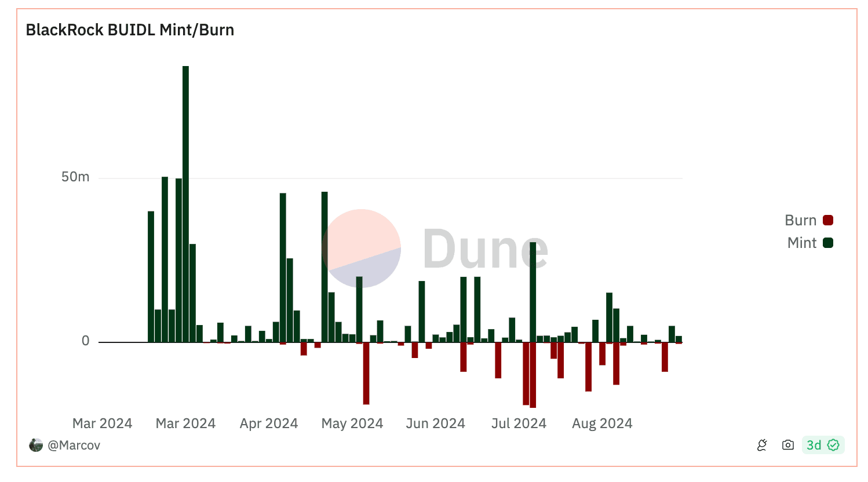Click the green verified checkmark badge icon
Viewport: 868px width, 482px height.
[x=833, y=445]
